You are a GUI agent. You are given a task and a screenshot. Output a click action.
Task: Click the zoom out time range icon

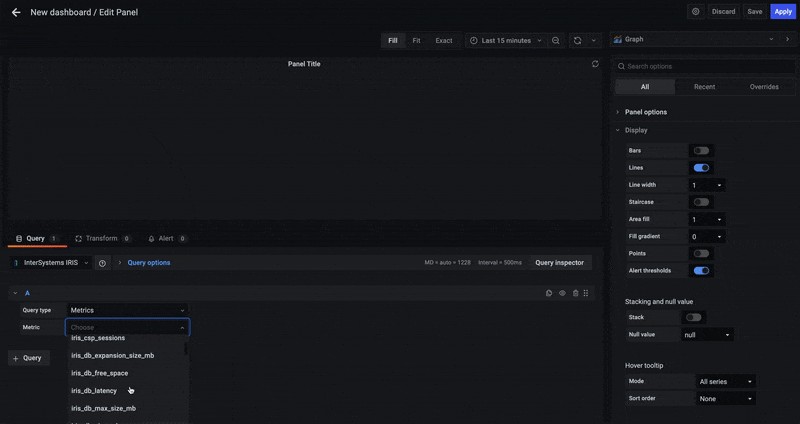tap(556, 41)
